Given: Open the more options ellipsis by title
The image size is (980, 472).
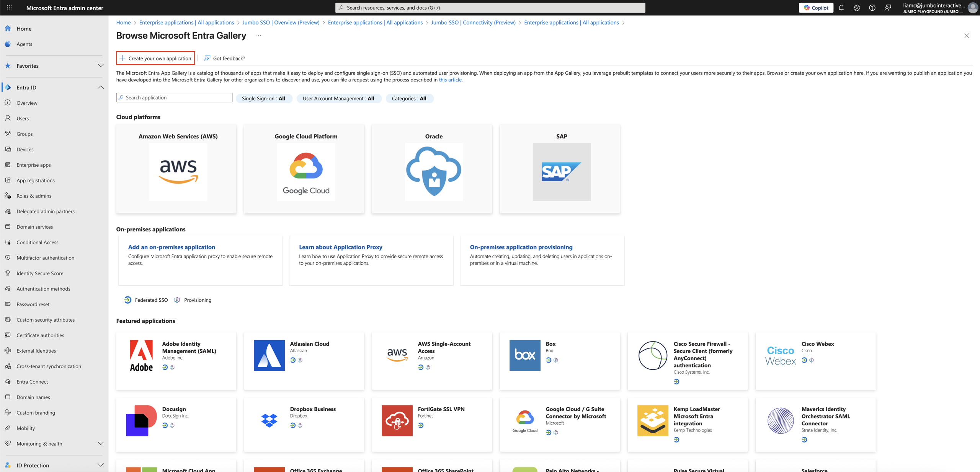Looking at the screenshot, I should 259,36.
